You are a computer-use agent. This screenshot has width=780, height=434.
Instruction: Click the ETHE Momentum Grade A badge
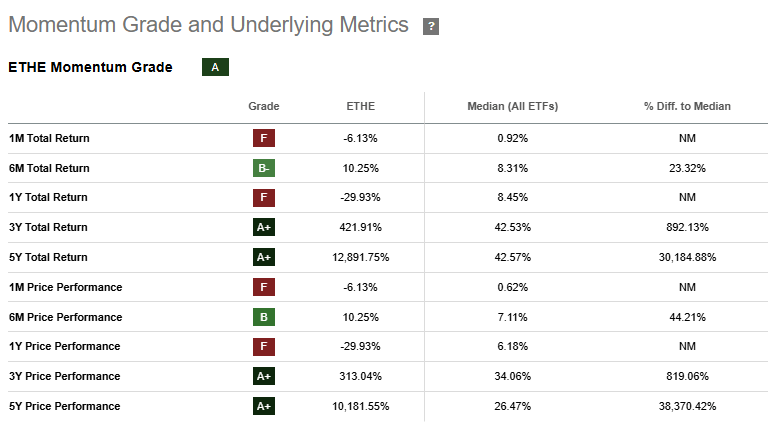point(215,67)
